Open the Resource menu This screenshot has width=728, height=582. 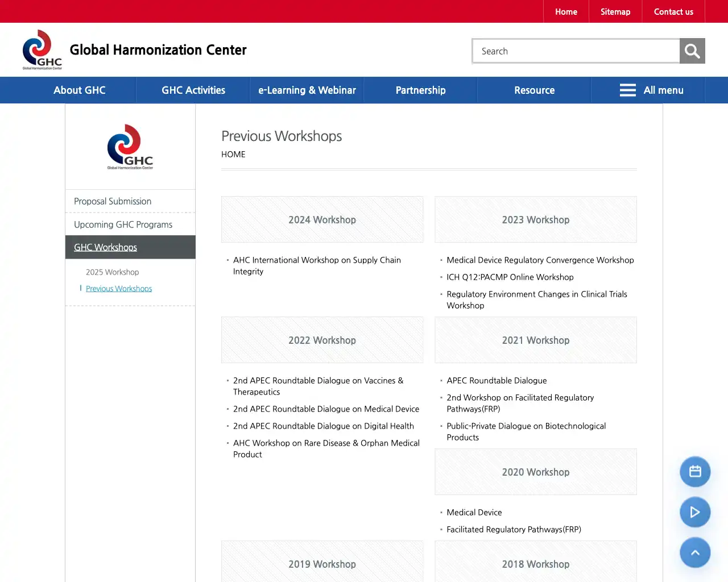tap(534, 90)
